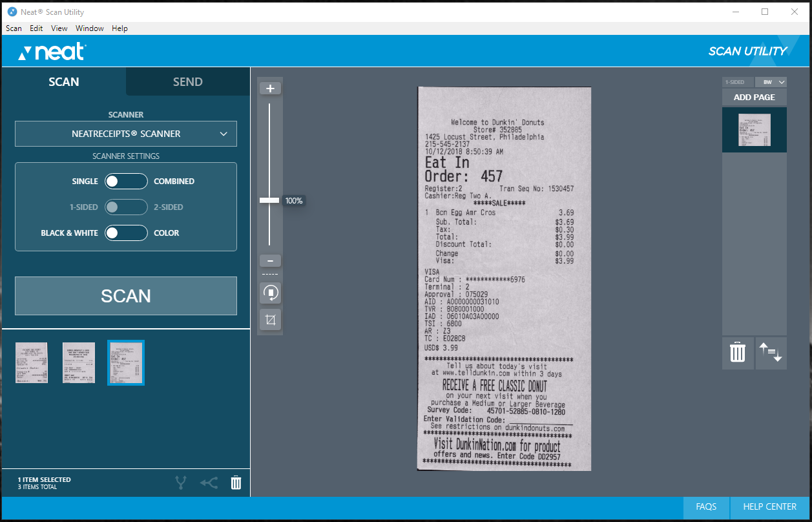Minimize the Neat Scan Utility window

(x=735, y=12)
